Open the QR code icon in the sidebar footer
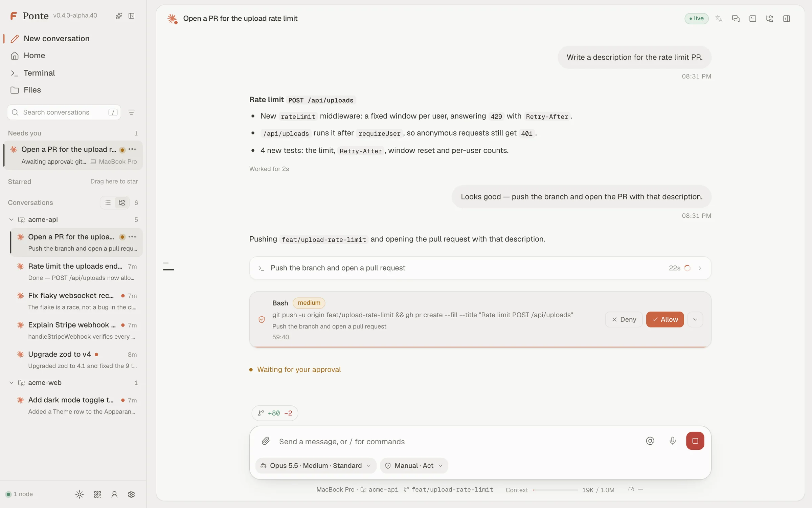Screen dimensions: 812x508 tap(97, 494)
